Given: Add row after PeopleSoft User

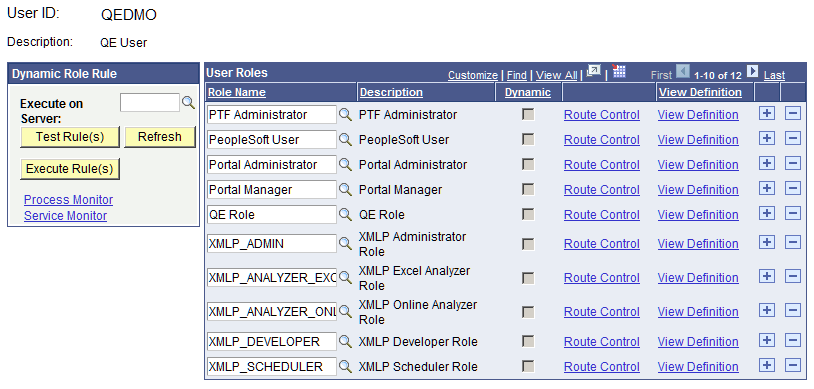Looking at the screenshot, I should pos(767,138).
